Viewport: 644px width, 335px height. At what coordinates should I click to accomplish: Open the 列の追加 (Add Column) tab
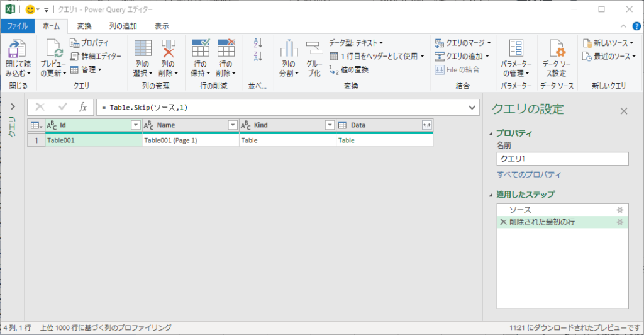[x=123, y=26]
